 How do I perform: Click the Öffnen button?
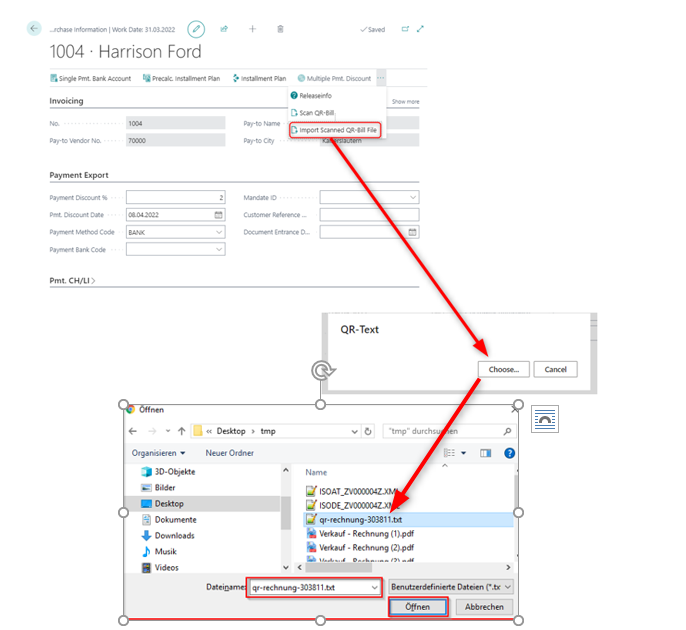(418, 607)
